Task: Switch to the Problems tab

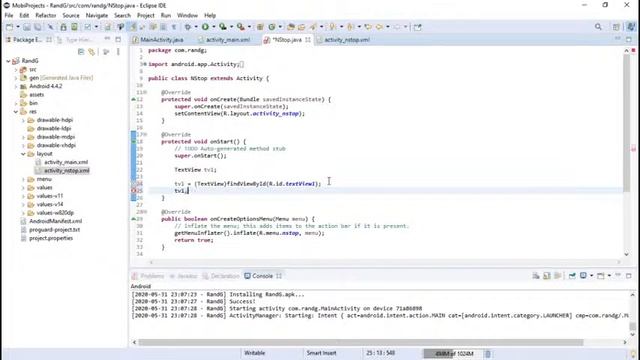Action: pos(148,276)
